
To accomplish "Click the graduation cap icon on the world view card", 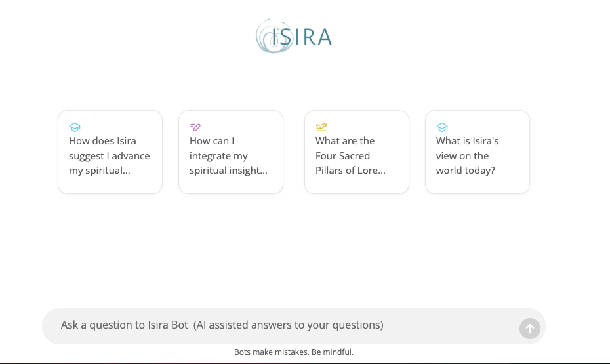I will (442, 127).
